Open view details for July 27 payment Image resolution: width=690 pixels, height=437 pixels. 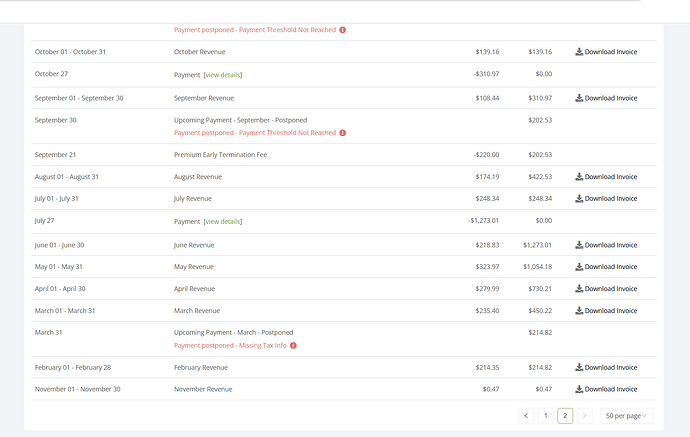[x=223, y=222]
